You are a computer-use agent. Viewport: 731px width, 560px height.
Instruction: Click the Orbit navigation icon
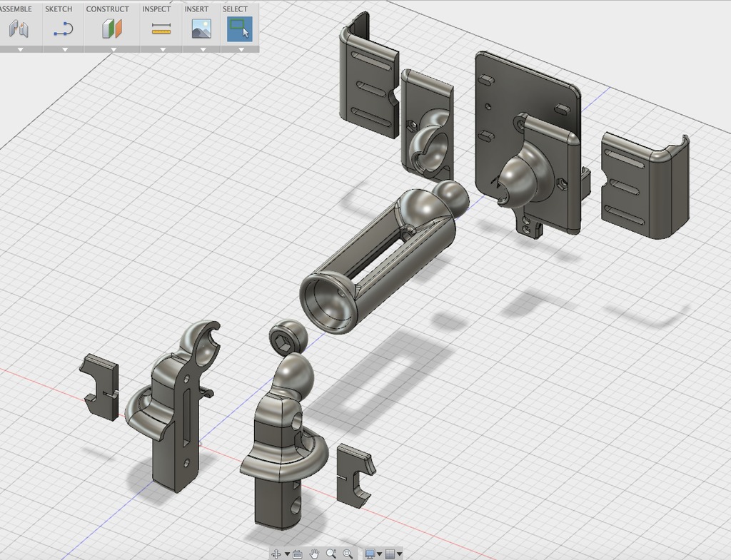pos(276,554)
